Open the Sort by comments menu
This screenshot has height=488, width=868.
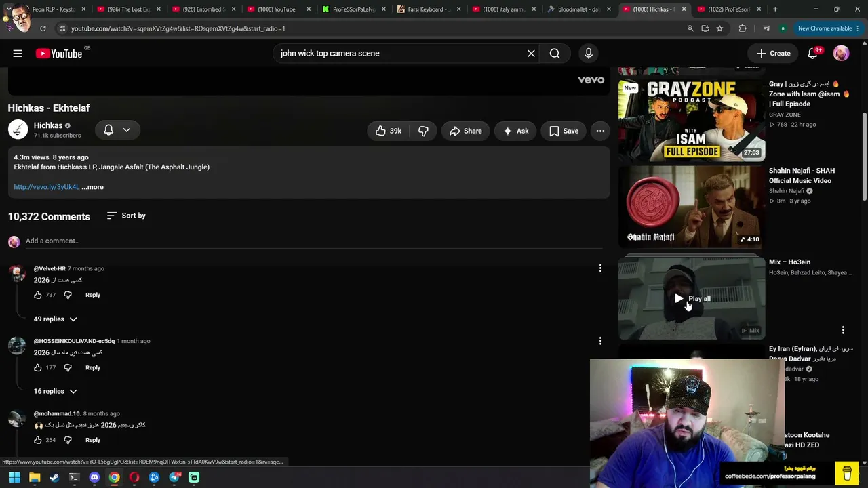tap(126, 216)
